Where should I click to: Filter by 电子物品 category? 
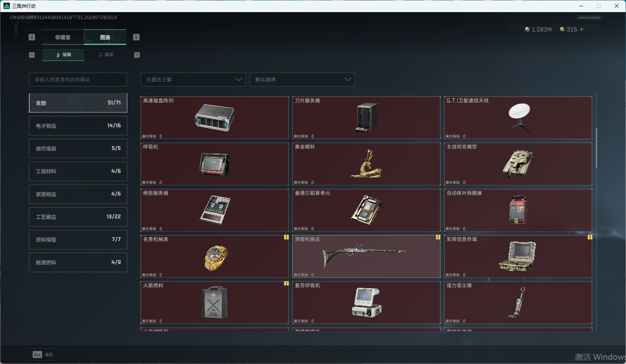[78, 126]
